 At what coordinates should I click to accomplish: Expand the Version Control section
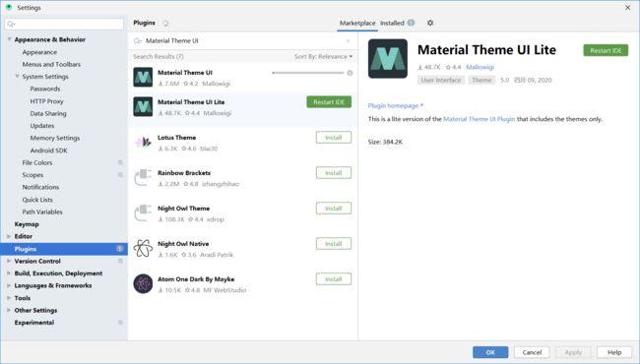(x=9, y=261)
